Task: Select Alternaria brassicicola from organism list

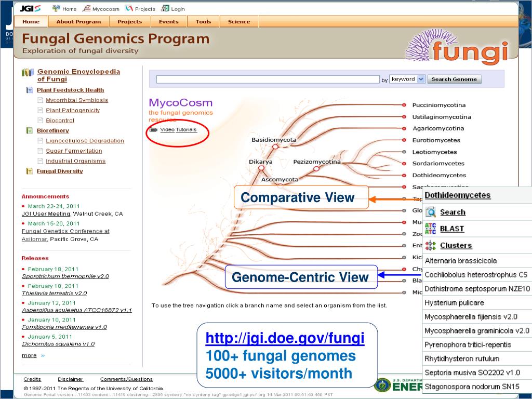Action: pos(477,261)
